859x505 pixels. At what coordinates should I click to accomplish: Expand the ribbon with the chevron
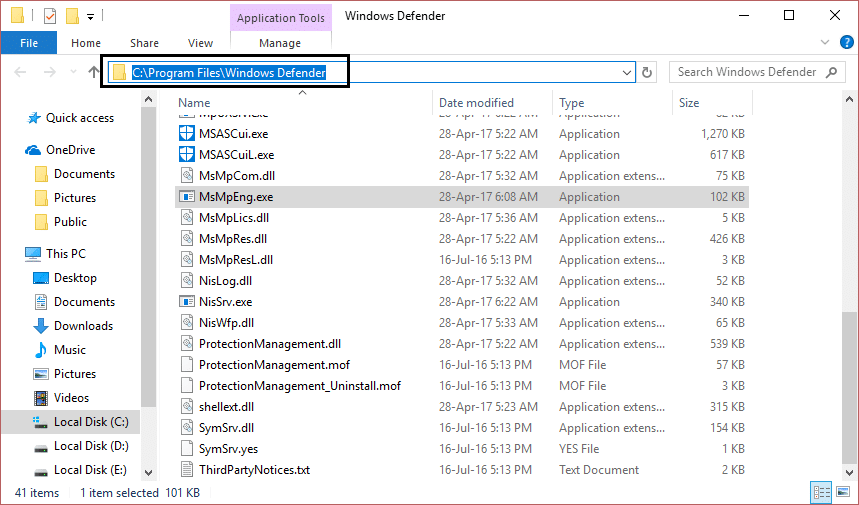[x=824, y=42]
